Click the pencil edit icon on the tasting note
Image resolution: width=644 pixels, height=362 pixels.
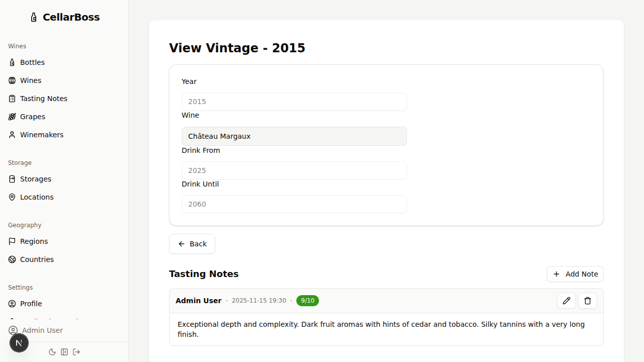(x=567, y=301)
